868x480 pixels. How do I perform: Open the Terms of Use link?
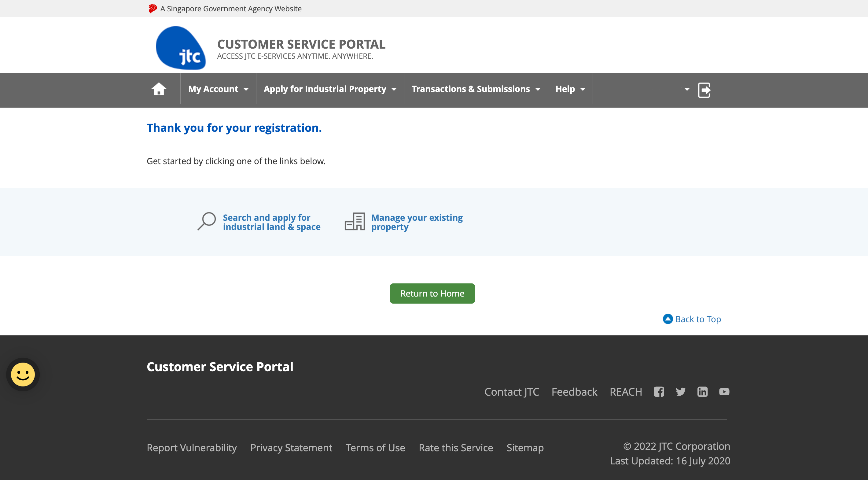coord(375,448)
